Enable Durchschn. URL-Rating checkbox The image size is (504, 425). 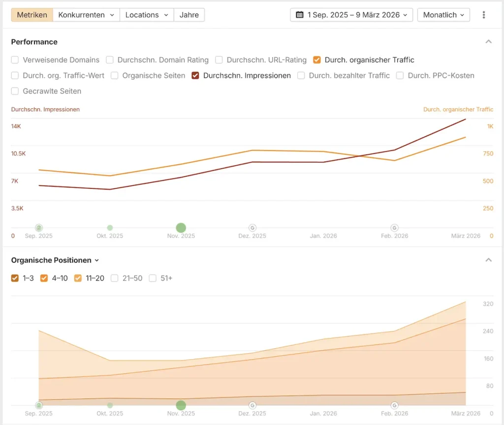tap(219, 60)
